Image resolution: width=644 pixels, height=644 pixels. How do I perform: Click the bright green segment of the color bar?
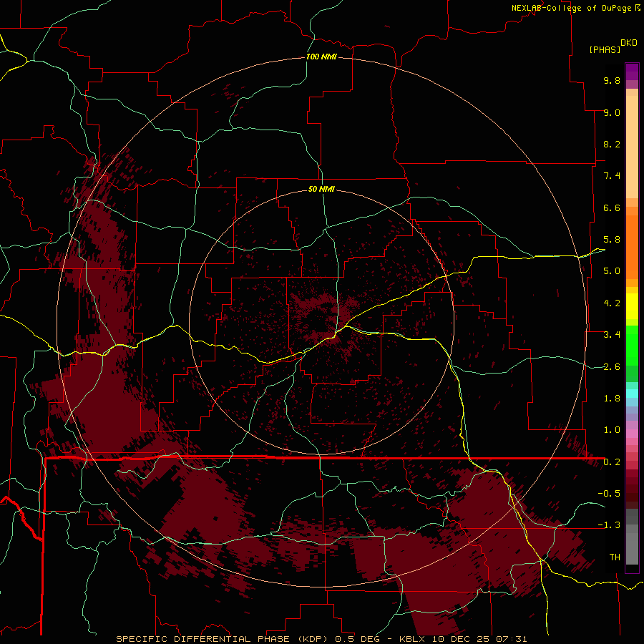(632, 345)
